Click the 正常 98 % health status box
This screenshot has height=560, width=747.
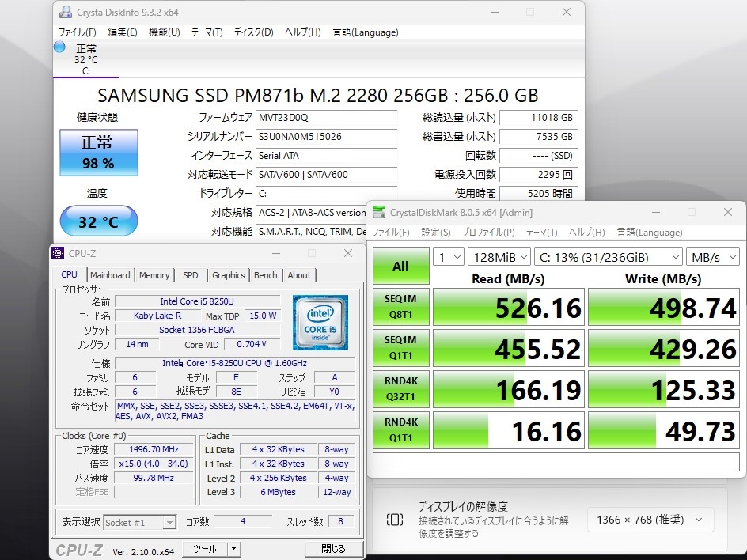99,153
